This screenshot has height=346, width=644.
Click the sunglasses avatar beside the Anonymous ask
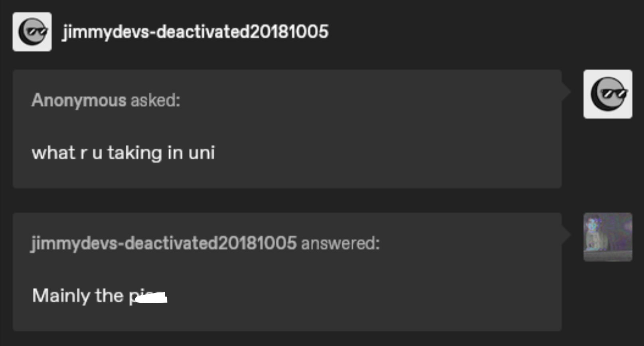point(607,94)
